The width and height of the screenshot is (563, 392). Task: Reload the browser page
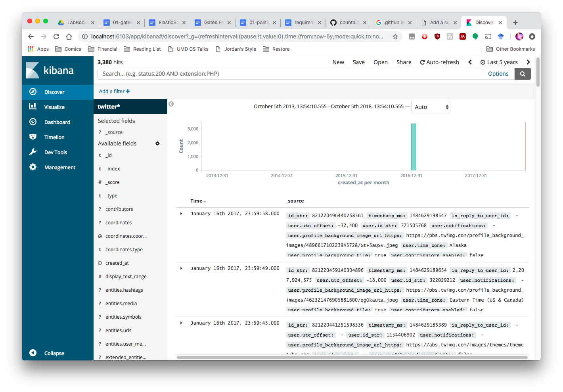click(x=56, y=36)
